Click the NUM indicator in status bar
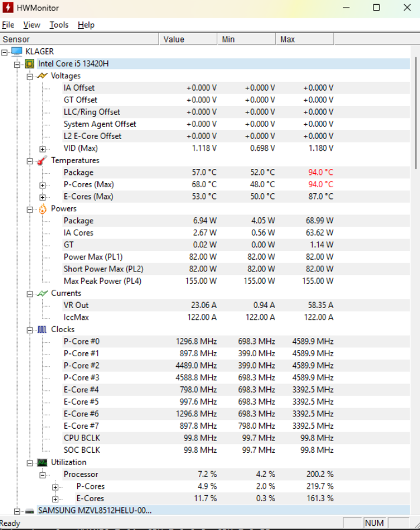This screenshot has width=420, height=530. tap(375, 524)
